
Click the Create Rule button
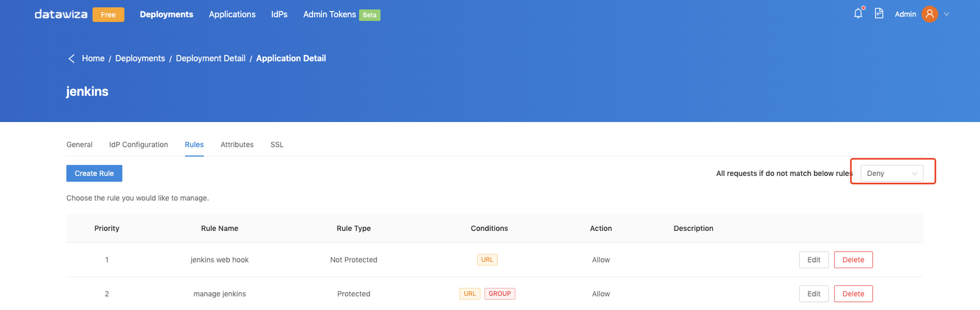[x=94, y=173]
